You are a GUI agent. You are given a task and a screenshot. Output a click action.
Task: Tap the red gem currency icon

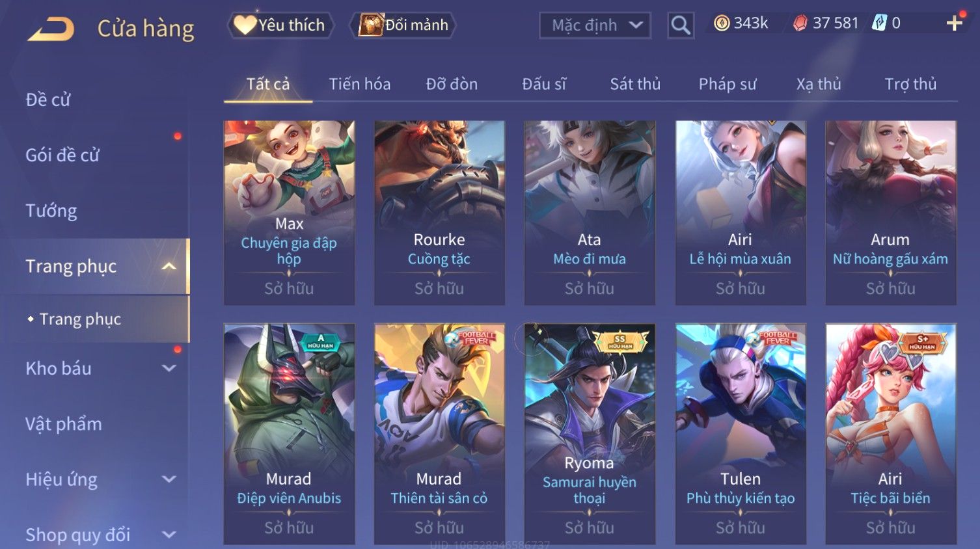(800, 23)
